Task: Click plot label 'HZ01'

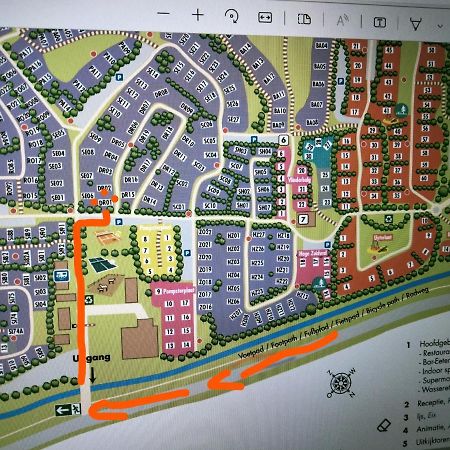Action: (x=234, y=236)
